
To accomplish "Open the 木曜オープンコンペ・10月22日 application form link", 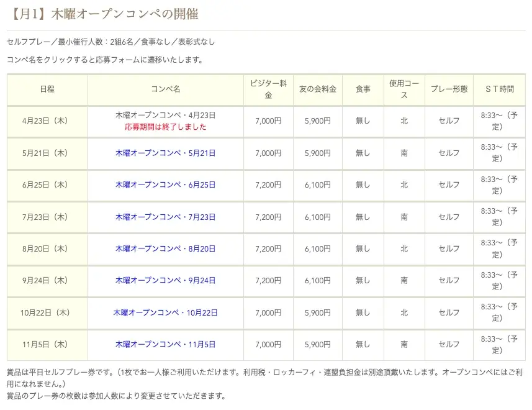I will pos(165,312).
